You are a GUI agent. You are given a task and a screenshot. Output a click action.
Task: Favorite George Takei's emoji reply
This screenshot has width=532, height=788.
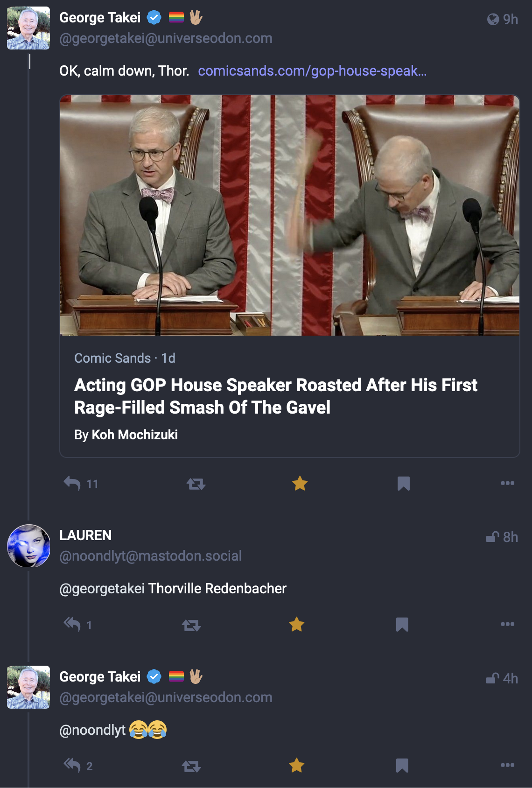(x=297, y=765)
